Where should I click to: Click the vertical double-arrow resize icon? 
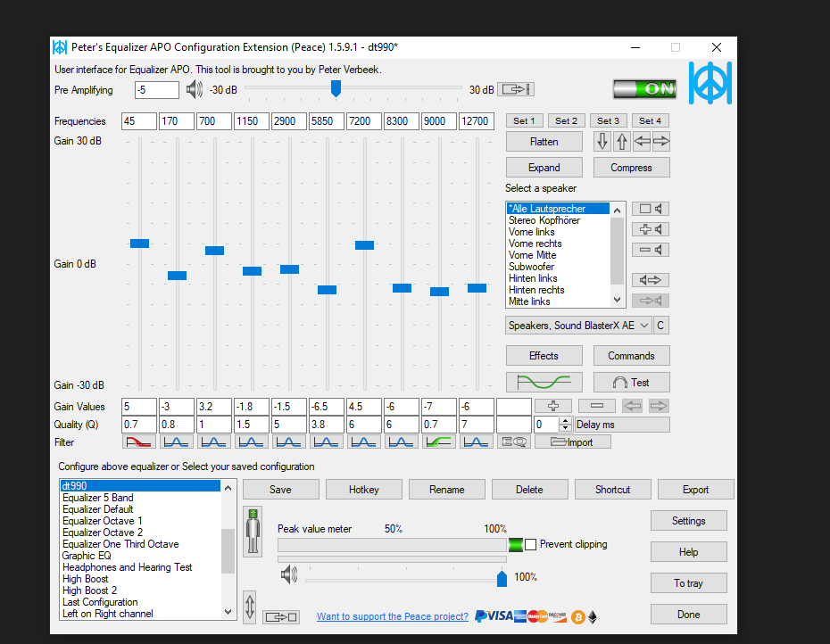(250, 607)
